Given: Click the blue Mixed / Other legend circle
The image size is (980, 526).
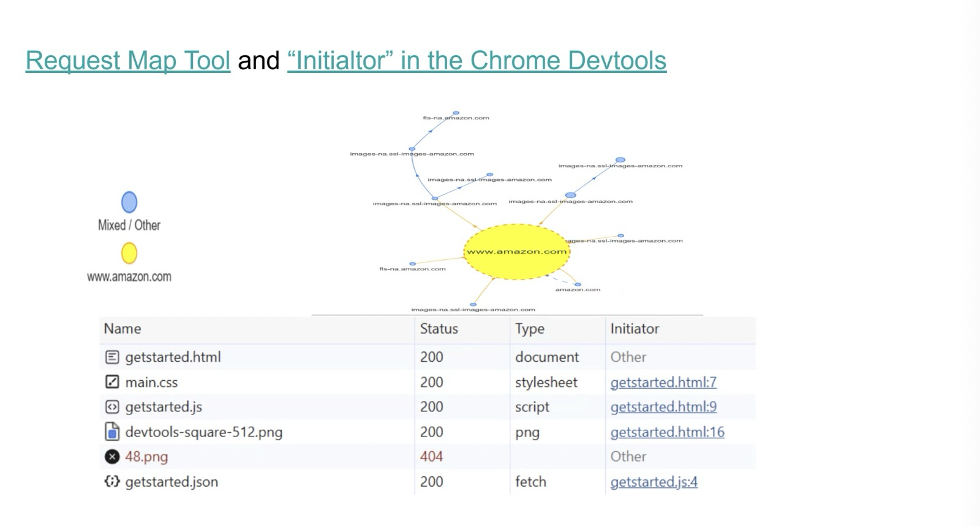Looking at the screenshot, I should point(129,202).
